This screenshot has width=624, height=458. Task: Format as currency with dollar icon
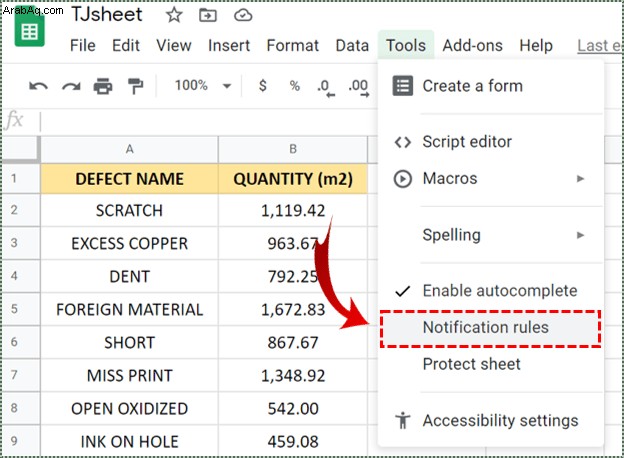point(263,86)
